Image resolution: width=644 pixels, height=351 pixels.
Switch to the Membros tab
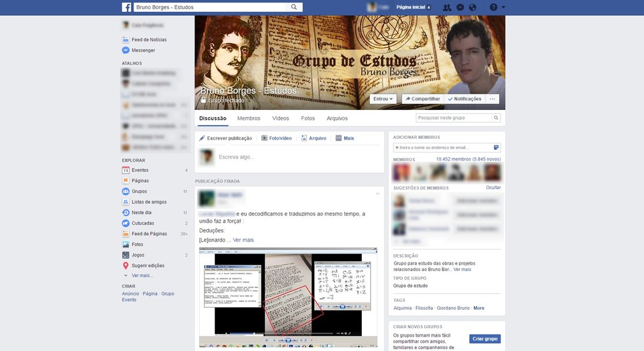pyautogui.click(x=249, y=119)
